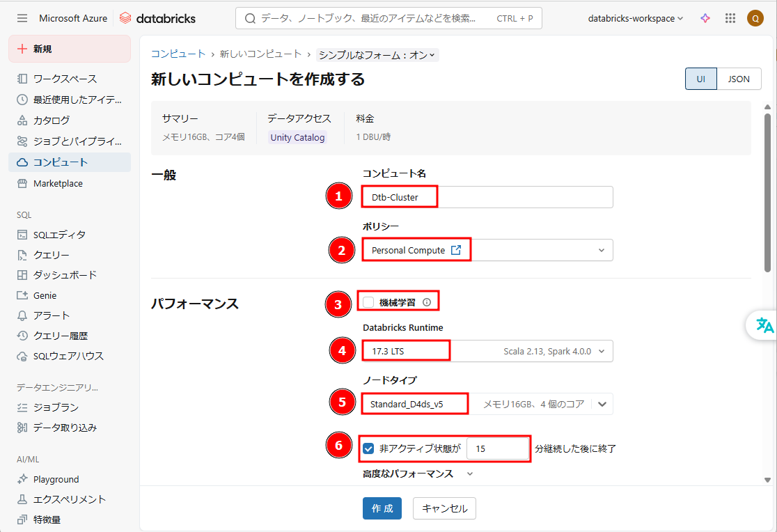Go to Marketplace in the sidebar
Image resolution: width=777 pixels, height=532 pixels.
coord(58,183)
